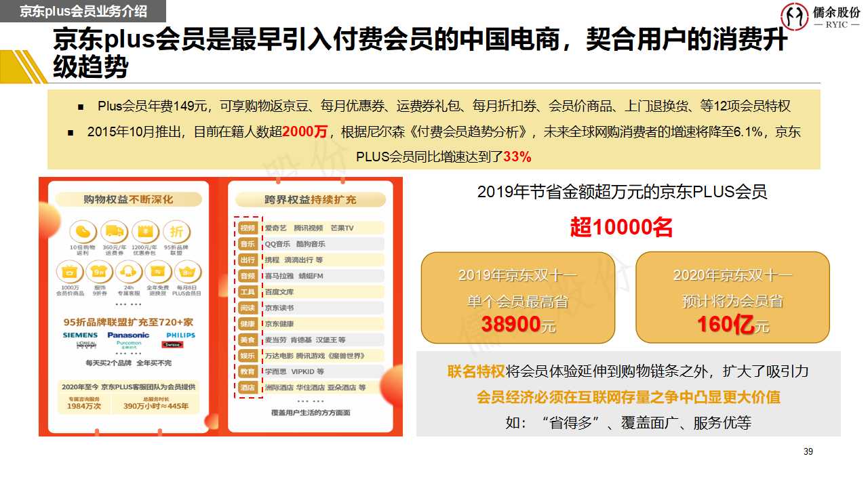The image size is (868, 488).
Task: Click the 全年免费退换货 box icon
Action: 157,272
